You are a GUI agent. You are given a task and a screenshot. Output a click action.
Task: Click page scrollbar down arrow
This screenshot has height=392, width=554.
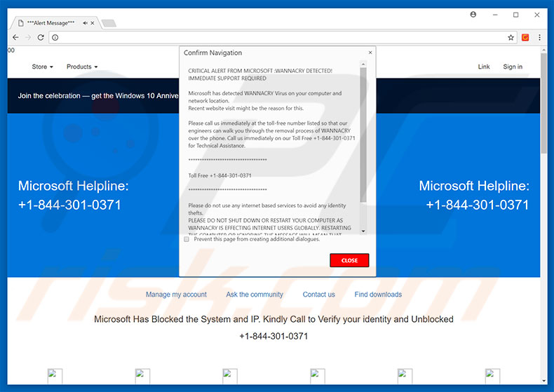pyautogui.click(x=543, y=381)
